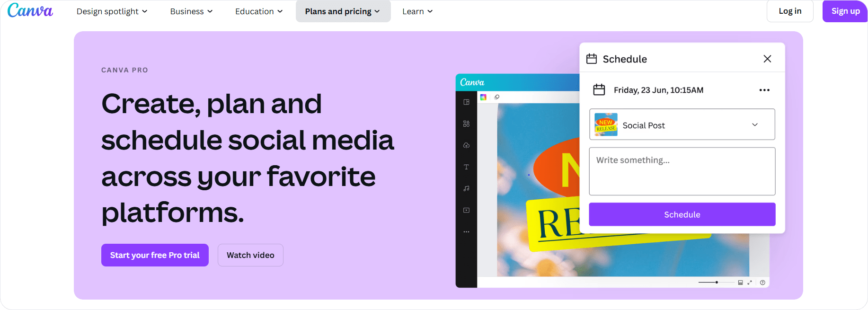Viewport: 868px width, 310px height.
Task: Open the Templates layout icon in editor sidebar
Action: coord(466,102)
